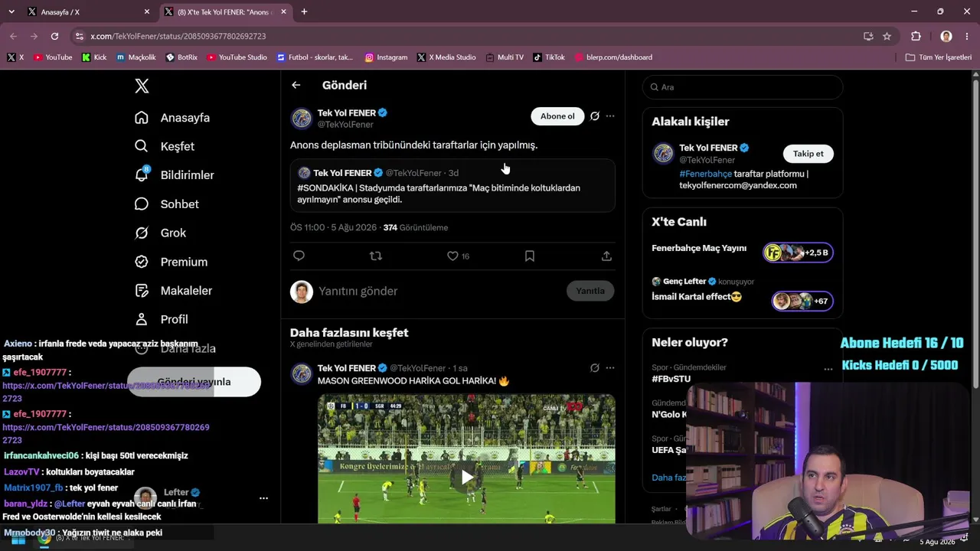Open YouTube bookmark
This screenshot has width=980, height=551.
[53, 57]
